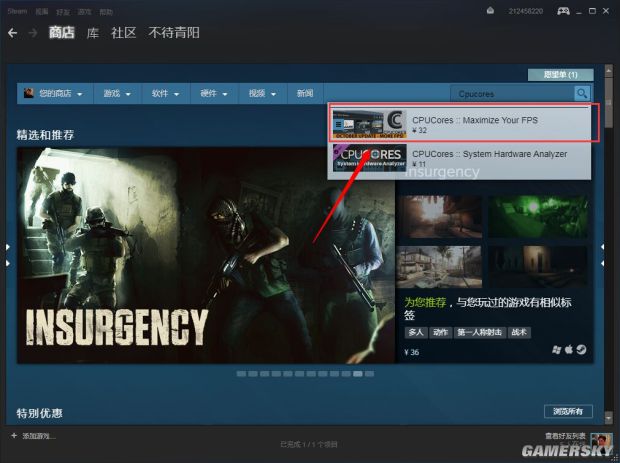Click the 浏览所有 button
620x463 pixels.
[x=568, y=411]
